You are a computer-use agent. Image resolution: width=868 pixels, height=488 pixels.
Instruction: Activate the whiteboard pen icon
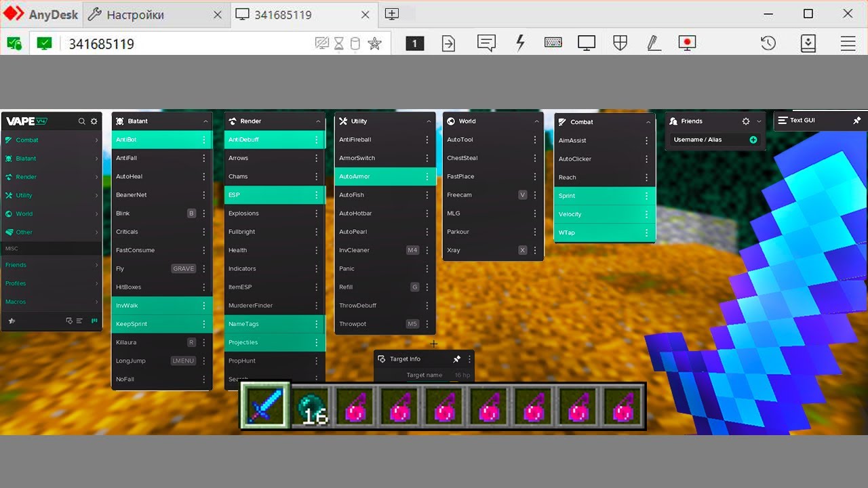654,43
